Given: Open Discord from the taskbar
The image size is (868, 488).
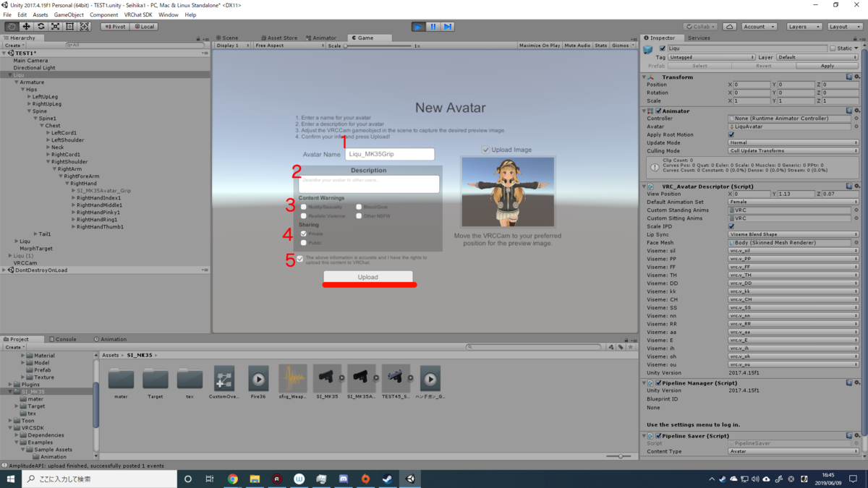Looking at the screenshot, I should [344, 479].
